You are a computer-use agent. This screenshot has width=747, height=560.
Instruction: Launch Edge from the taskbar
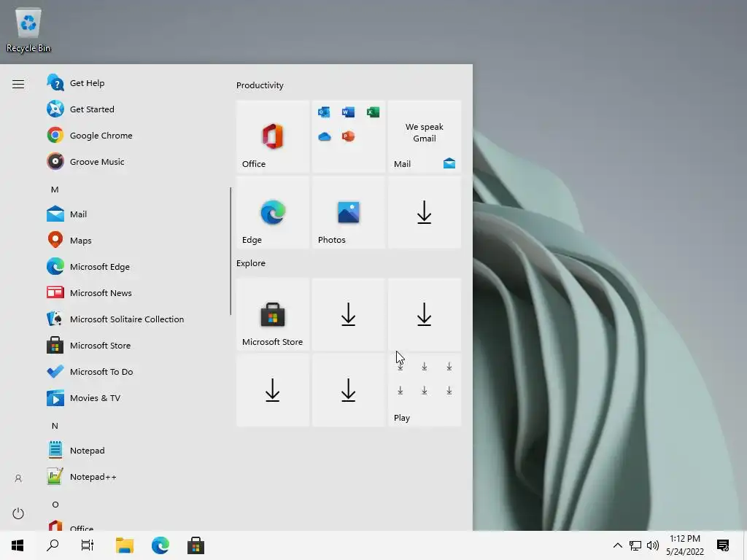[x=160, y=545]
